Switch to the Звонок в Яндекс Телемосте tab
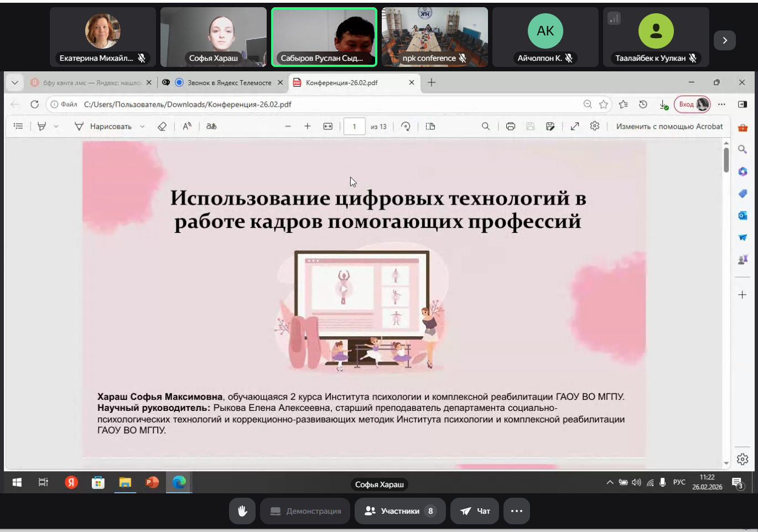The width and height of the screenshot is (758, 532). [229, 82]
